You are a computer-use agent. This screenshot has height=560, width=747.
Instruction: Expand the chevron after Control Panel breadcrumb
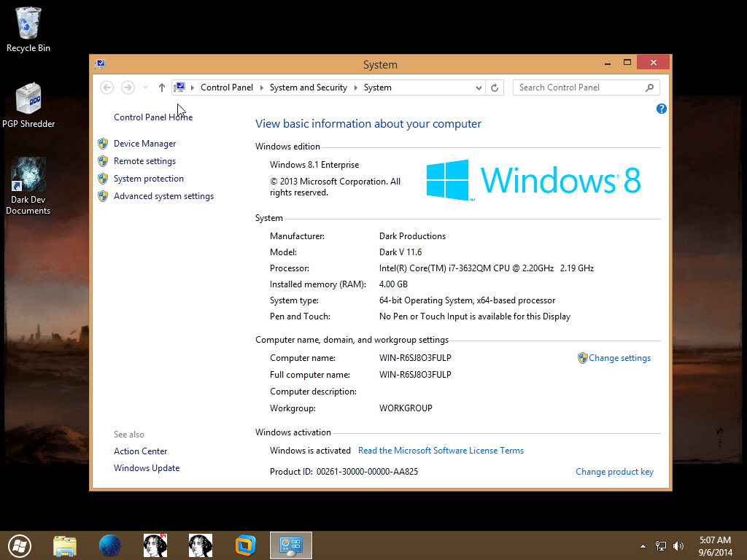pos(262,87)
